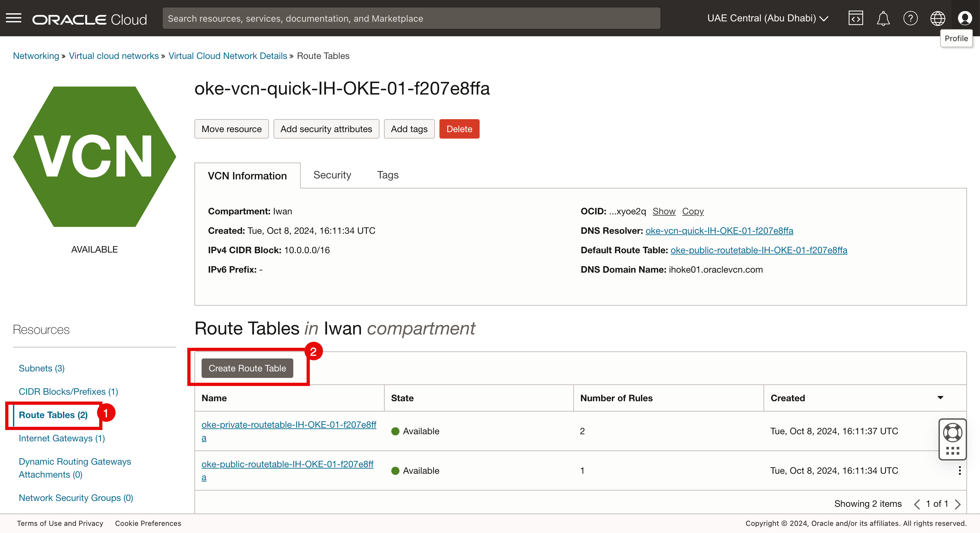Open the Cloud Shell developer tools icon
This screenshot has width=980, height=533.
855,18
